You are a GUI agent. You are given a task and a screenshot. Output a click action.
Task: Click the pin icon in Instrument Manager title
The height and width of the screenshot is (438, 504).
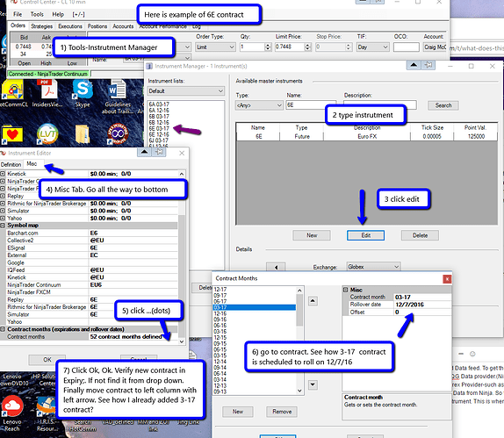428,65
